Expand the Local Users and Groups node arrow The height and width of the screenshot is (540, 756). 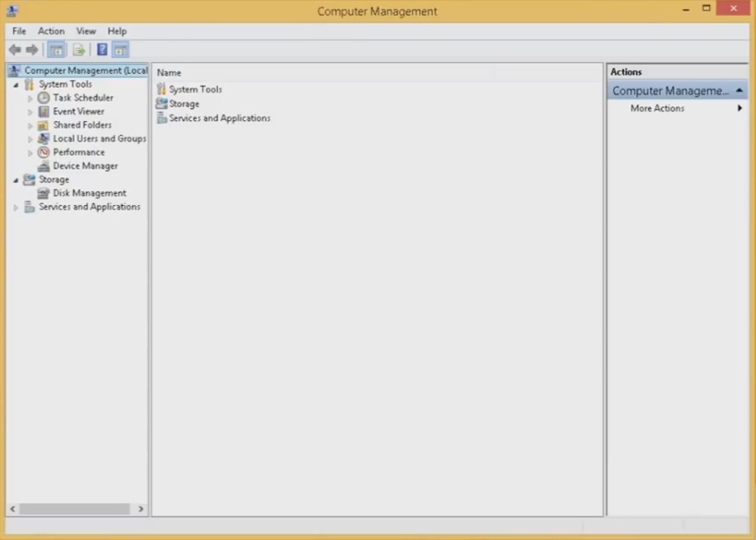[x=30, y=139]
